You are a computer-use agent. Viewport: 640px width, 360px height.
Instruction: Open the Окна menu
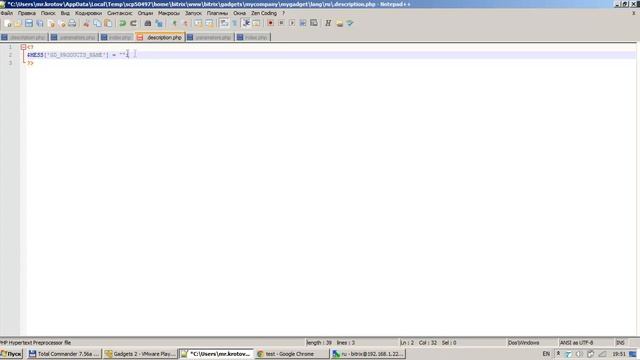point(240,13)
